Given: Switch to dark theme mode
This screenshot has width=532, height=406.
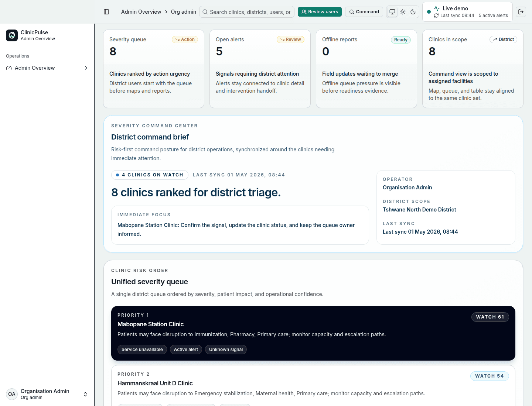Looking at the screenshot, I should [413, 12].
